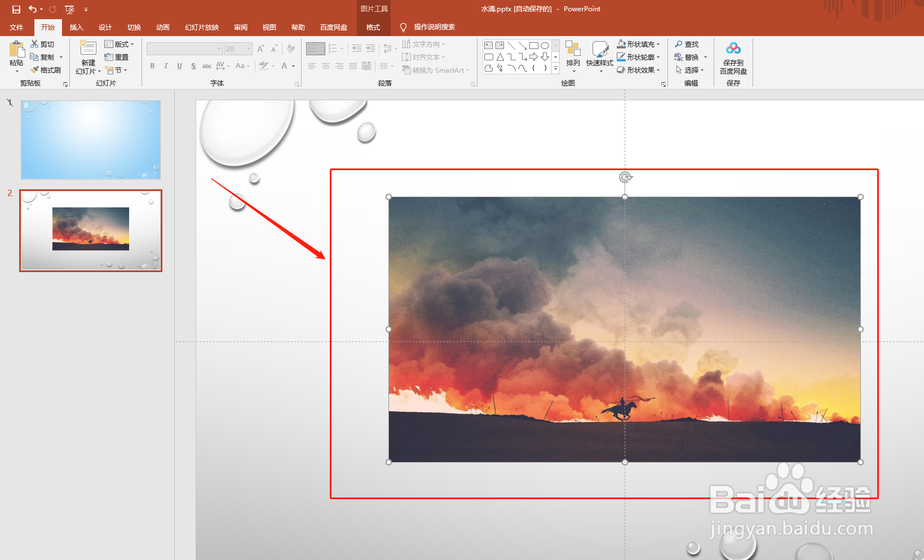
Task: Toggle center text alignment
Action: [325, 66]
